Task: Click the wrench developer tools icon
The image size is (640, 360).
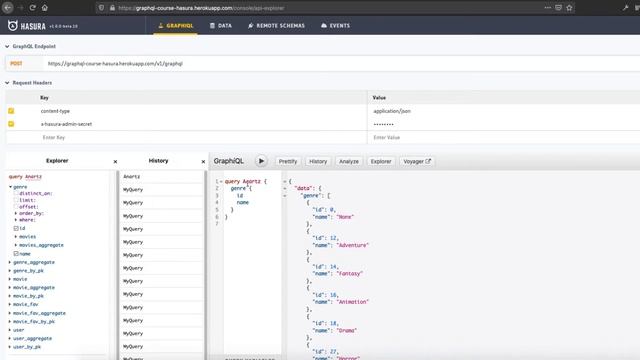Action: pyautogui.click(x=625, y=8)
